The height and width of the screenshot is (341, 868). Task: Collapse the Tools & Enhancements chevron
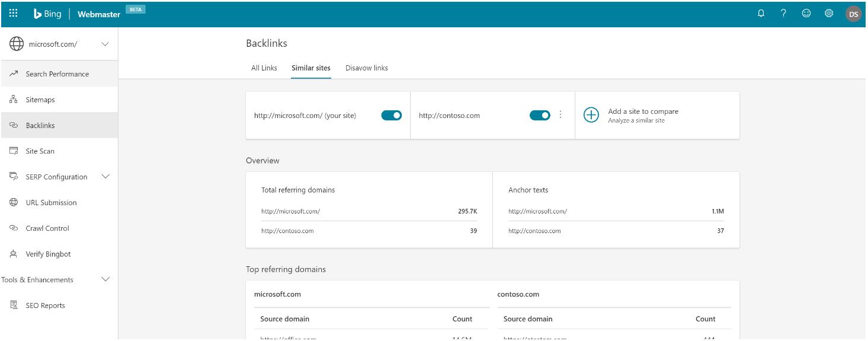106,279
